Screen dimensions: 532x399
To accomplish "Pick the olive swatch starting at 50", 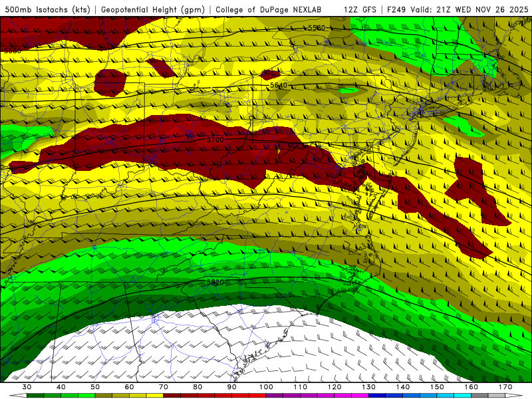I will tap(104, 395).
